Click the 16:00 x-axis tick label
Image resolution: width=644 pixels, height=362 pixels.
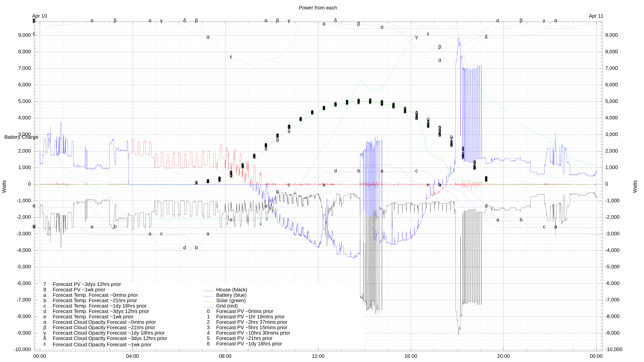(x=411, y=356)
